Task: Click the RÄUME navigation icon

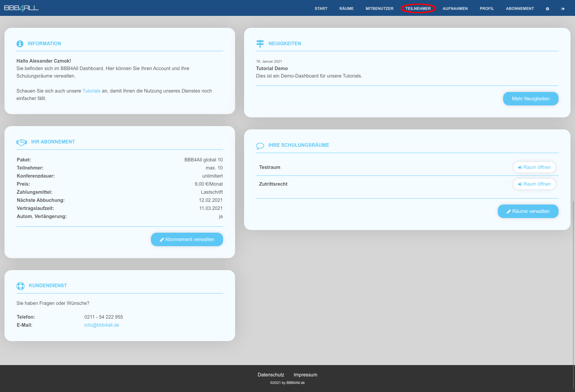Action: [347, 8]
